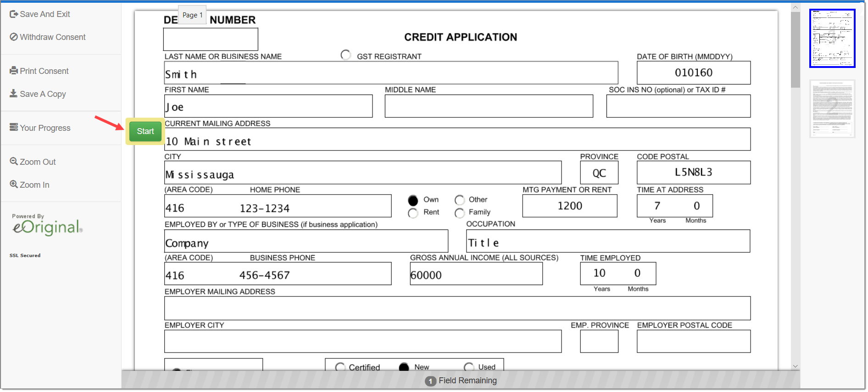Click the scrollbar up arrow
The width and height of the screenshot is (868, 392).
(x=796, y=7)
